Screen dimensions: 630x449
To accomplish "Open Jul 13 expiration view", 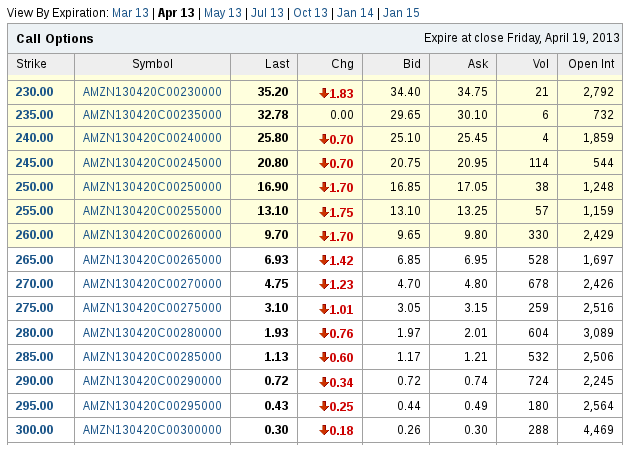I will (267, 13).
